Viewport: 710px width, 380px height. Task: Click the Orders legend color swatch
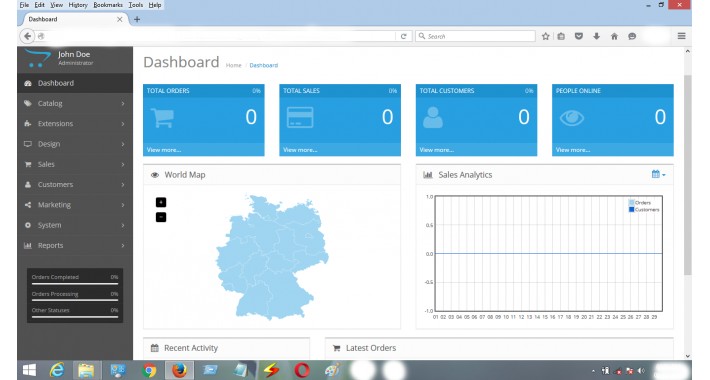631,202
